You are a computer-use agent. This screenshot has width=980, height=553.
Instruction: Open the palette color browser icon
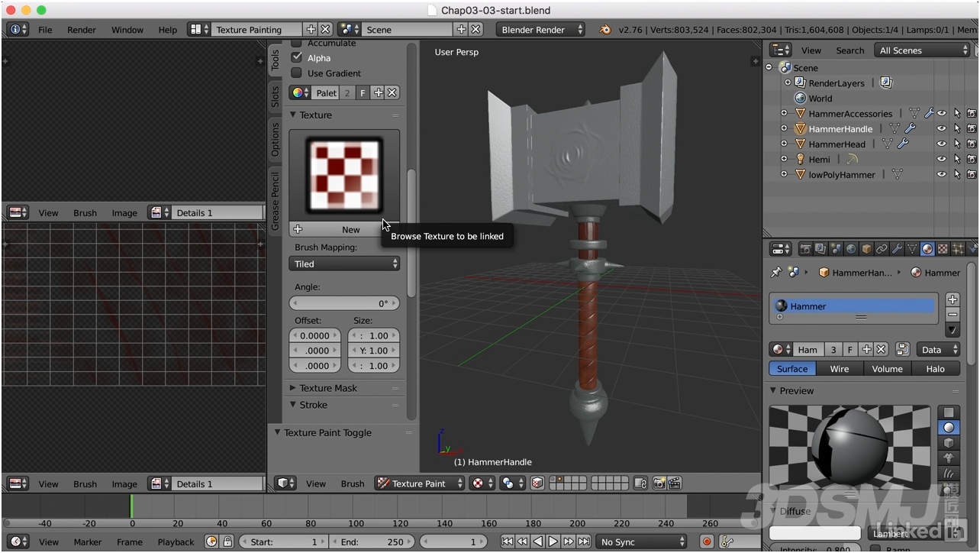click(299, 93)
